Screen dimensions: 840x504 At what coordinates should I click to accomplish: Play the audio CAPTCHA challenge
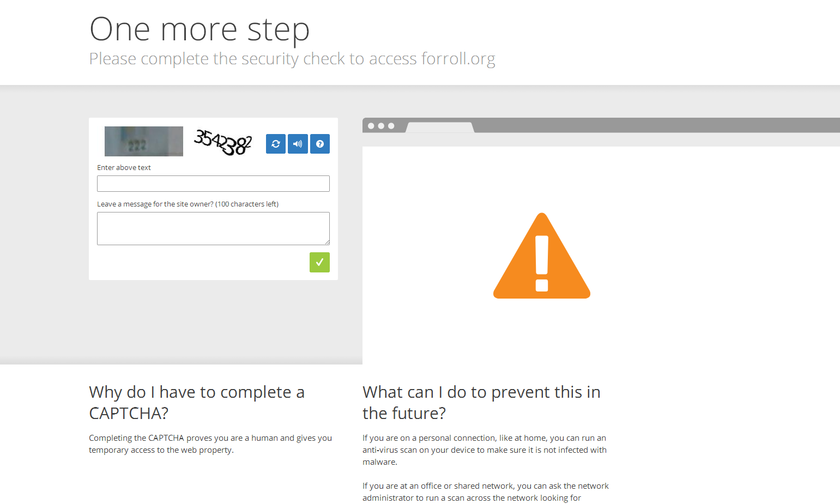[x=298, y=144]
